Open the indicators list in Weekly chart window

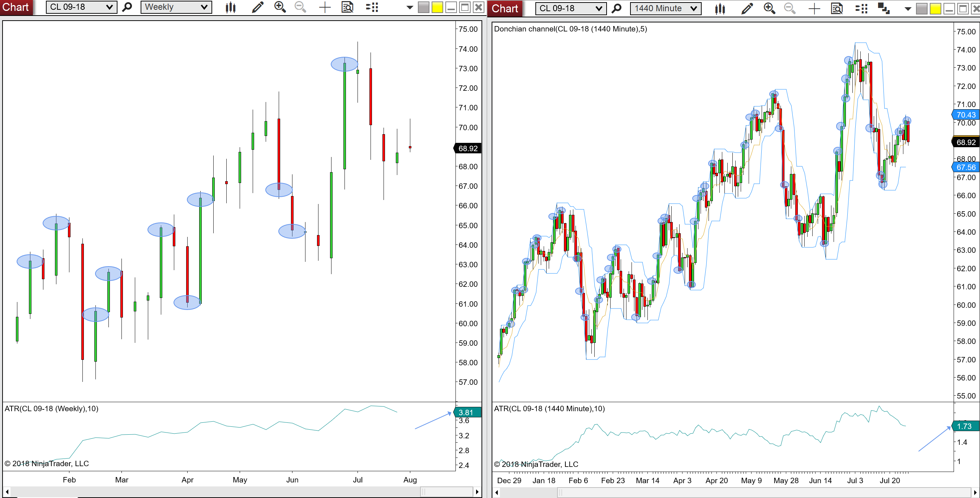(372, 7)
